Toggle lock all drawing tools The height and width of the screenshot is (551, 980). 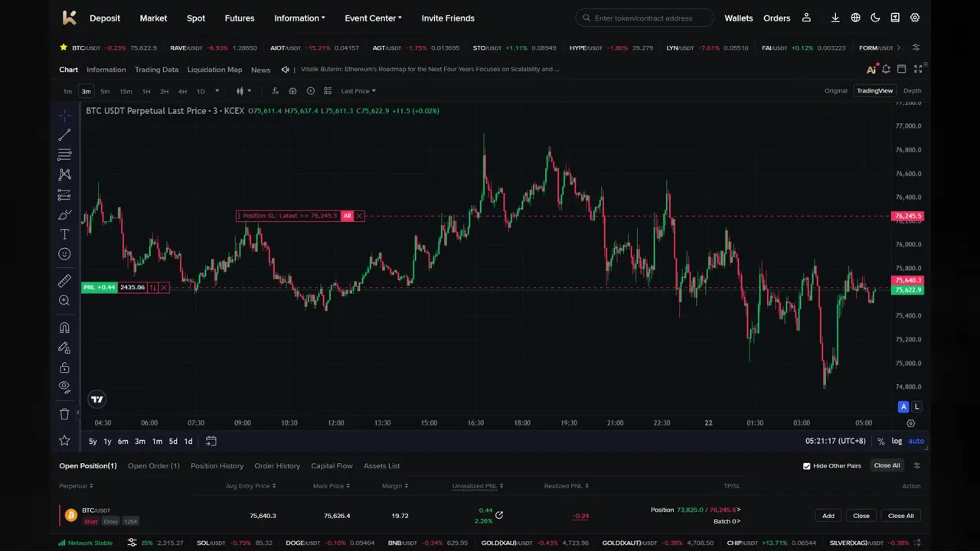click(x=64, y=368)
